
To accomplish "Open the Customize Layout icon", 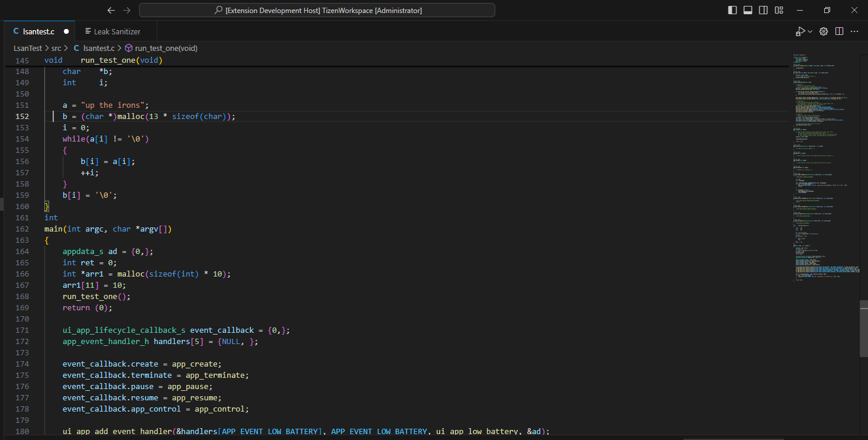I will (779, 10).
